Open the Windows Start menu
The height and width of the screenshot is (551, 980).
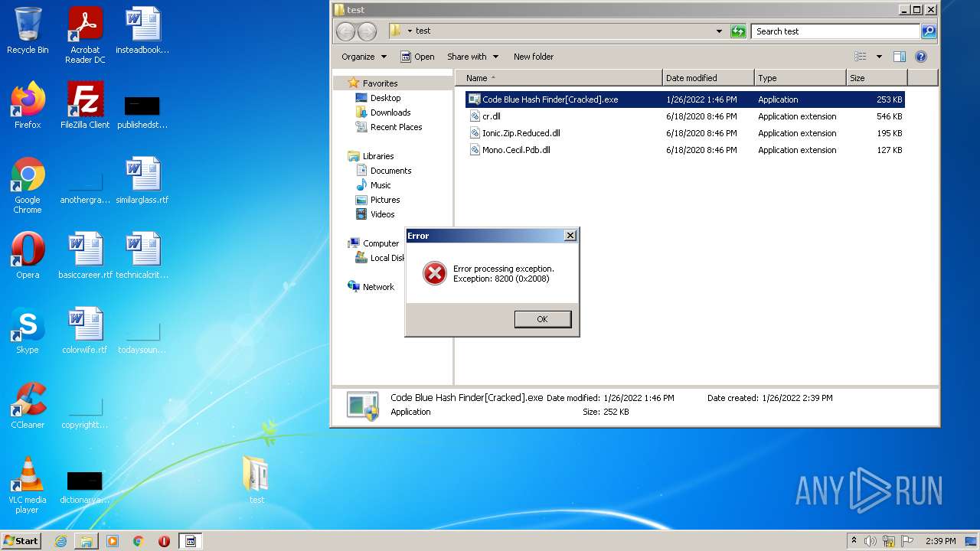(21, 541)
